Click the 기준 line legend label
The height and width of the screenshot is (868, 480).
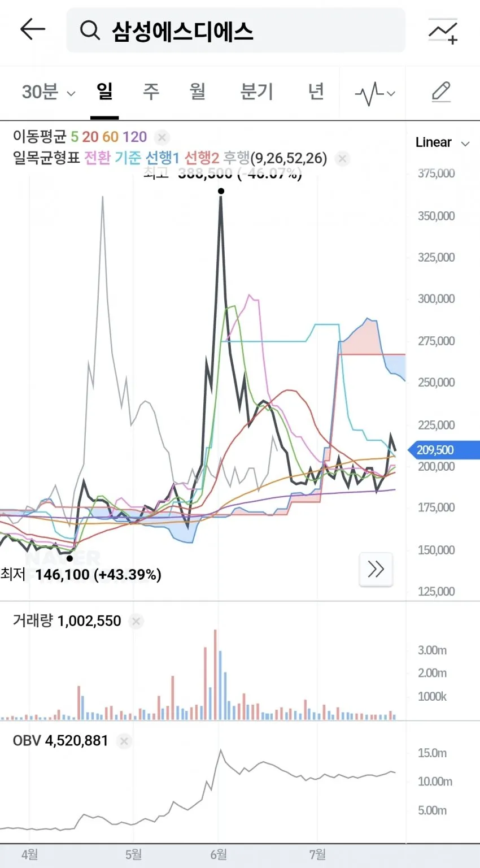click(128, 158)
